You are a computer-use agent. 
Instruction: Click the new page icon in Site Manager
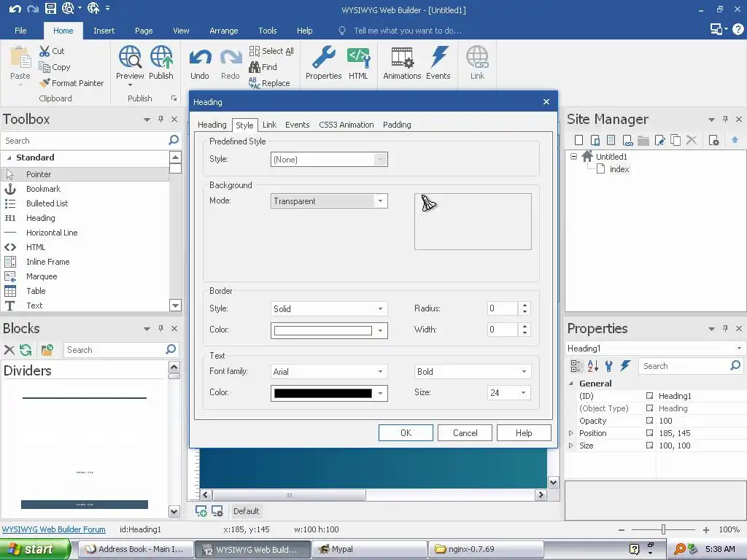coord(578,140)
